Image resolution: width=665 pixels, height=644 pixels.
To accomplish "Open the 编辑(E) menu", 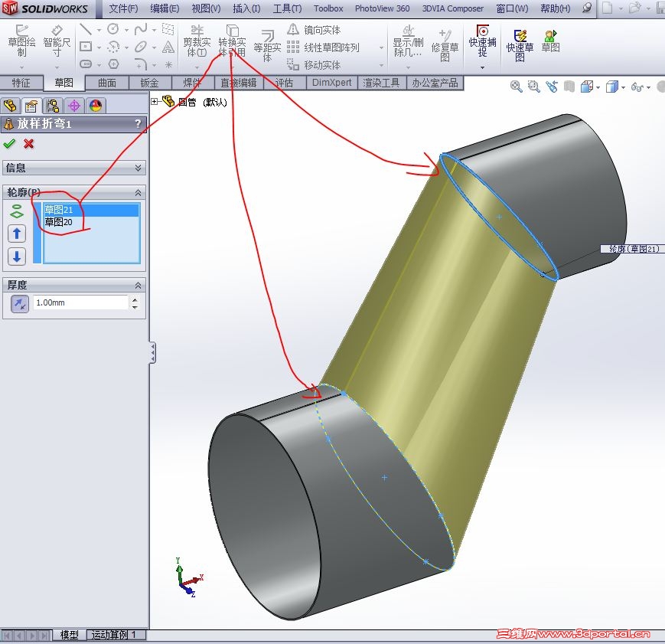I will [165, 8].
